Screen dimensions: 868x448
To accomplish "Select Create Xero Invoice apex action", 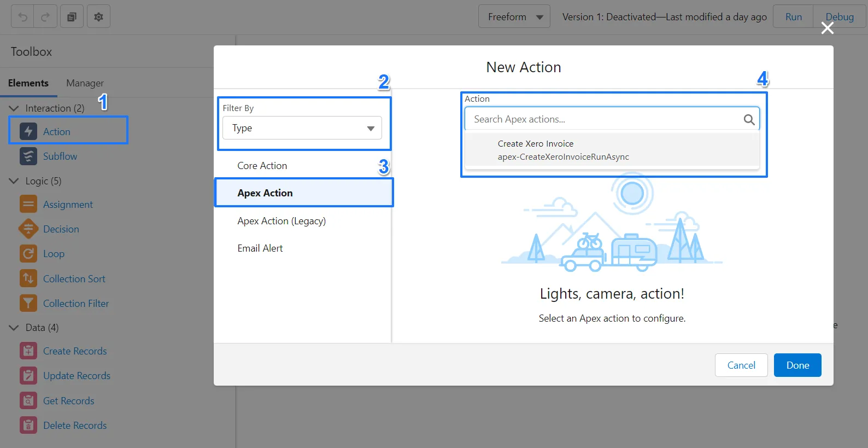I will click(x=612, y=150).
